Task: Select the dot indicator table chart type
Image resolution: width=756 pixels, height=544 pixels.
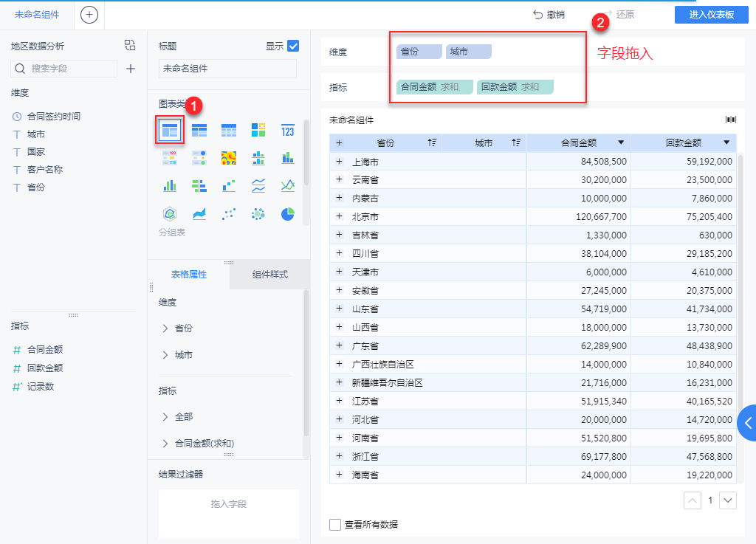Action: point(199,157)
